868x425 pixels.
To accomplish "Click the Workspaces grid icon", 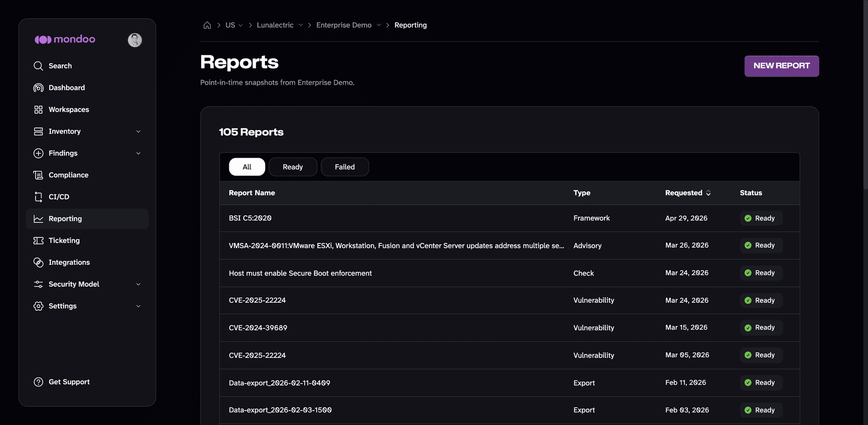I will click(38, 109).
